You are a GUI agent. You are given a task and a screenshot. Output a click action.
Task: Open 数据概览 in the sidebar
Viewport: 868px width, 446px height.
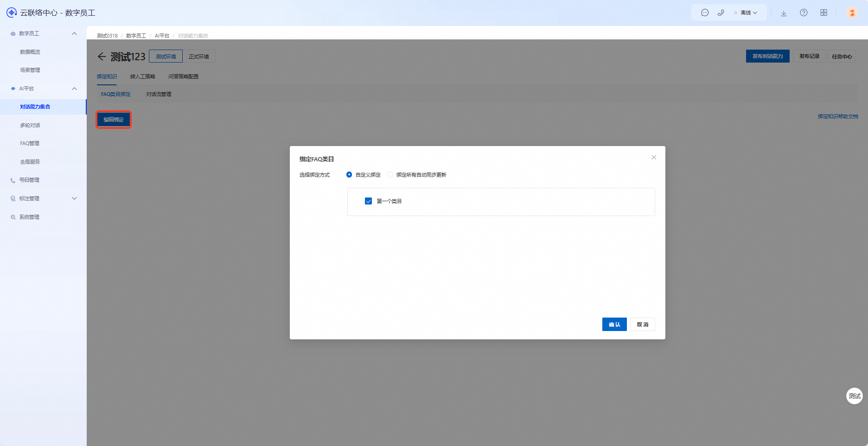point(30,52)
